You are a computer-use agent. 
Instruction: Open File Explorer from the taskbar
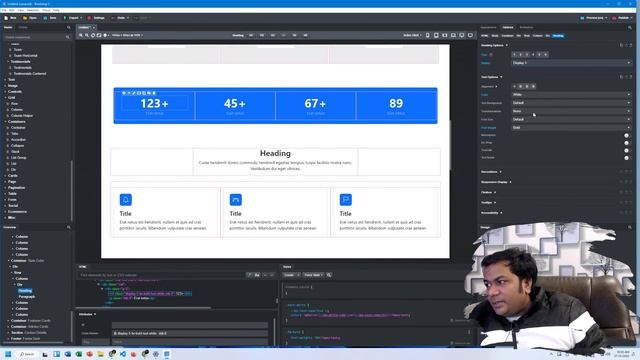[101, 354]
